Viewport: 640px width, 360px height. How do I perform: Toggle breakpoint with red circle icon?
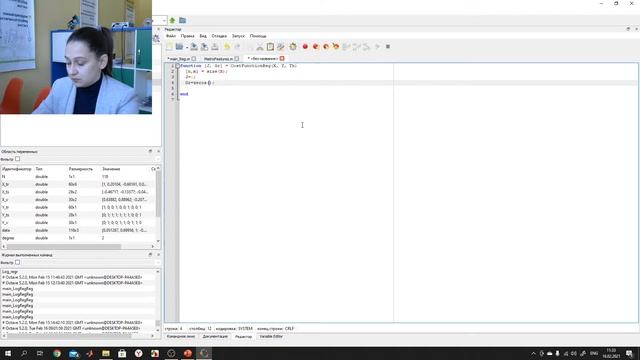(x=305, y=47)
